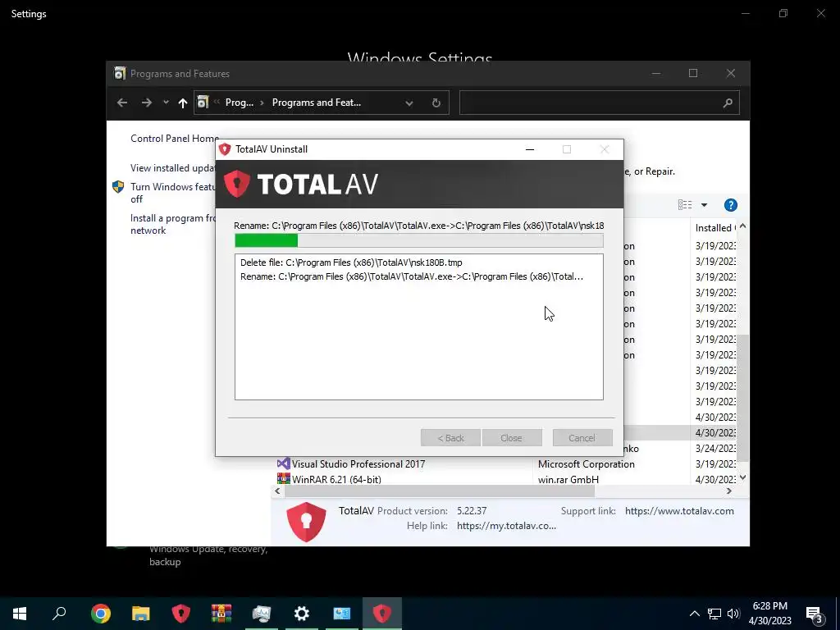The width and height of the screenshot is (840, 630).
Task: Open View installed updates link
Action: point(173,168)
